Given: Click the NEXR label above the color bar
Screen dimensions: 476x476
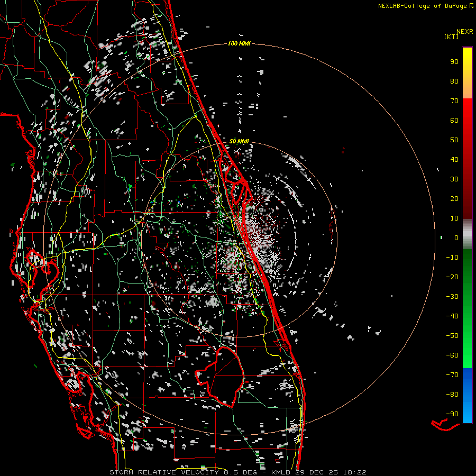Looking at the screenshot, I should click(464, 31).
